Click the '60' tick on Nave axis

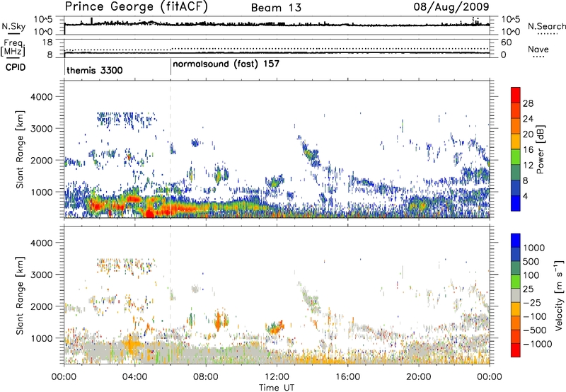506,42
